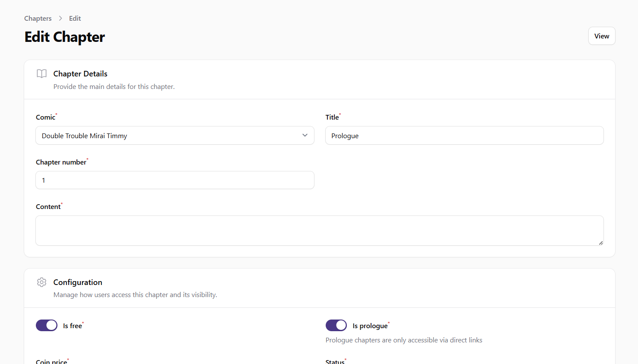638x364 pixels.
Task: Click the gear icon beside Configuration
Action: point(41,282)
